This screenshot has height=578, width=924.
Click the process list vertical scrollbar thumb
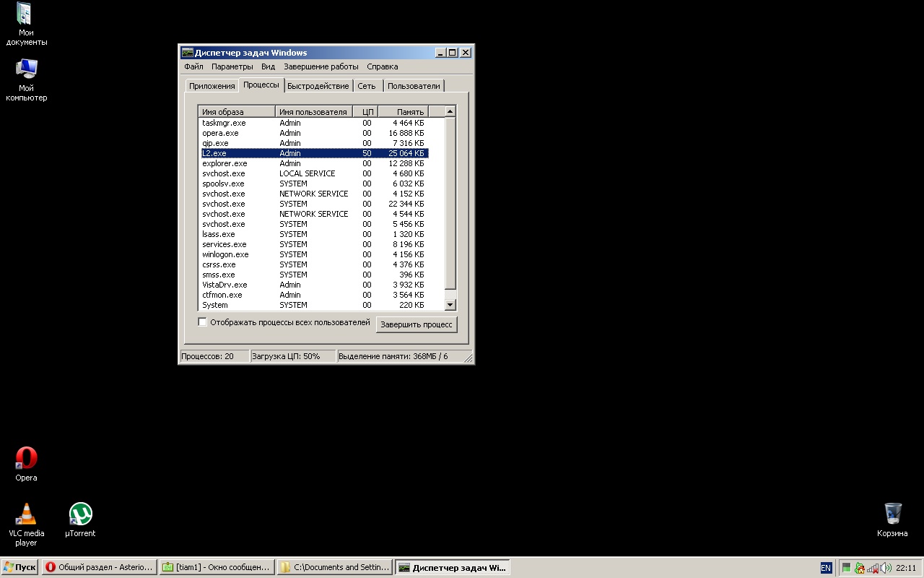(x=450, y=203)
